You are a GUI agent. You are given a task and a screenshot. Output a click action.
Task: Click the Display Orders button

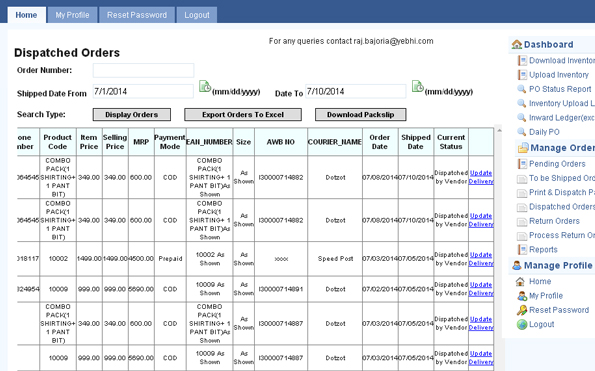(132, 115)
